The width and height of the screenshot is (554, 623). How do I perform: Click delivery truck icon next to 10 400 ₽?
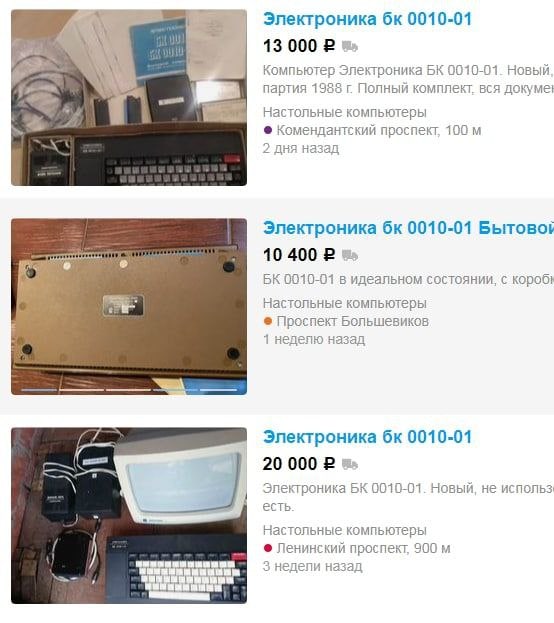click(350, 255)
